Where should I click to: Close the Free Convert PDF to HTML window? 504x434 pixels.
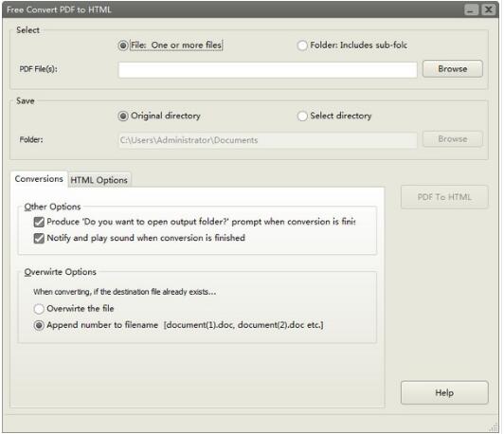[x=489, y=9]
